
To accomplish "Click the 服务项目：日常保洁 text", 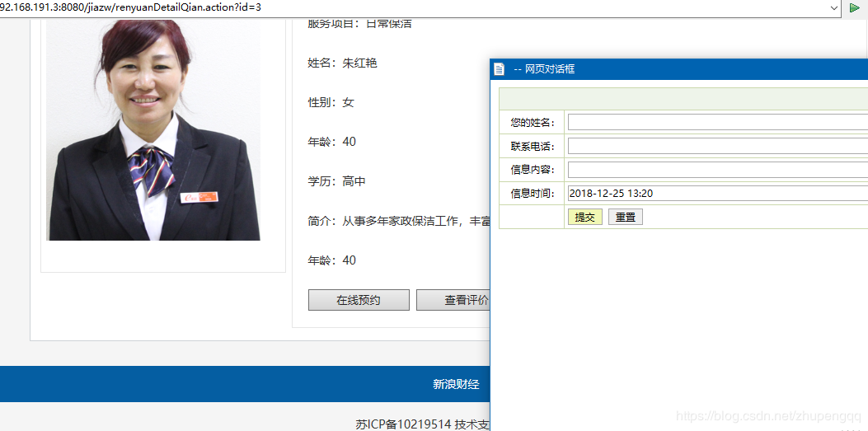I will coord(360,24).
